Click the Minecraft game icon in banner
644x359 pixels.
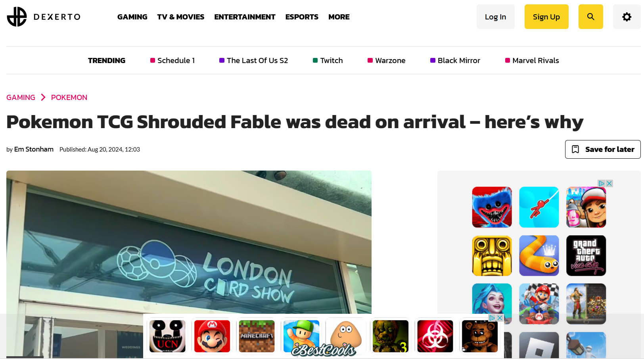257,336
